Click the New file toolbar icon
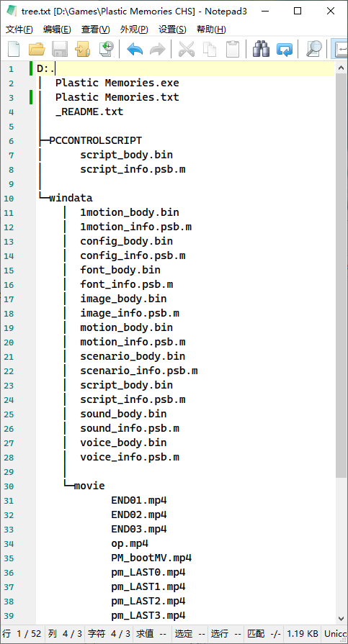Image resolution: width=348 pixels, height=644 pixels. click(14, 49)
